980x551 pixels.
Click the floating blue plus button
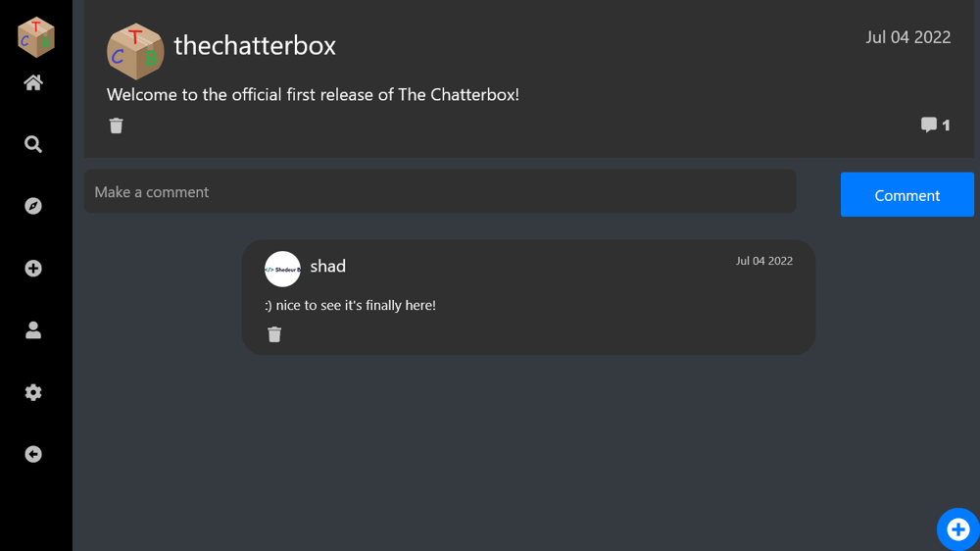click(x=957, y=529)
